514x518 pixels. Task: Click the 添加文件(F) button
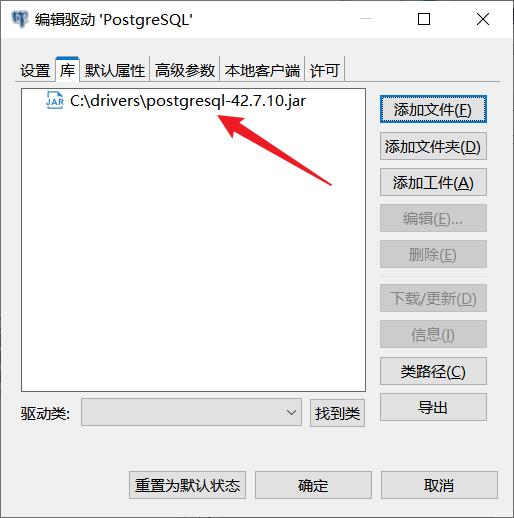pos(433,109)
